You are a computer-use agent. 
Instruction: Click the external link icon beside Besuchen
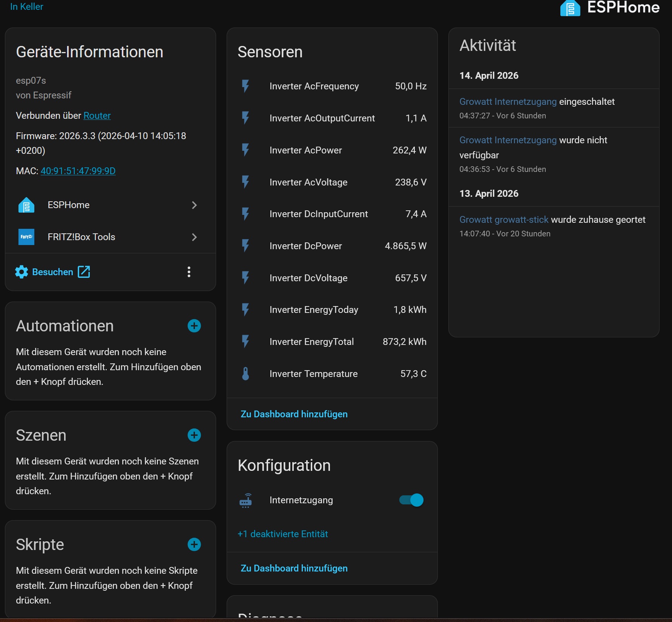tap(84, 272)
